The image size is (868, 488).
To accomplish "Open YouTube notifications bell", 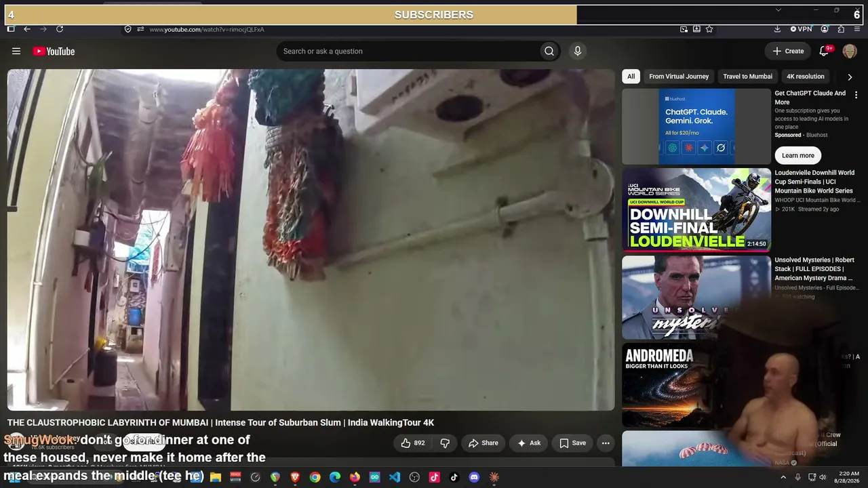I will 825,51.
